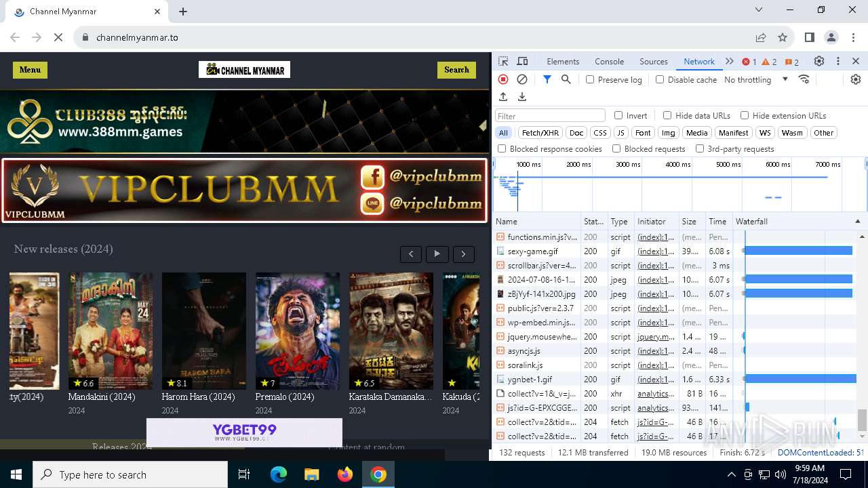Filter requests by Img type
The image size is (868, 488).
[669, 133]
